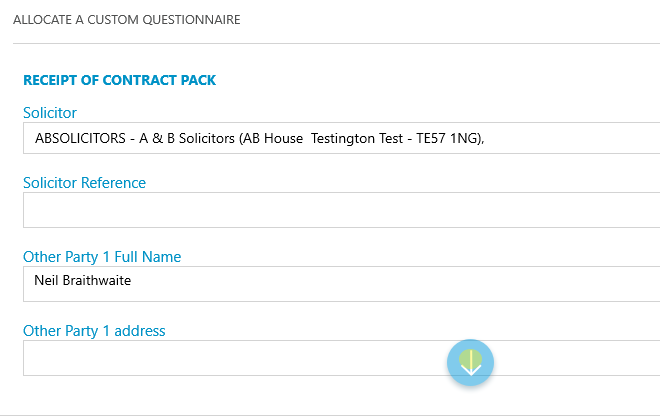
Task: Click the Neil Braithwaite name text
Action: click(x=82, y=280)
